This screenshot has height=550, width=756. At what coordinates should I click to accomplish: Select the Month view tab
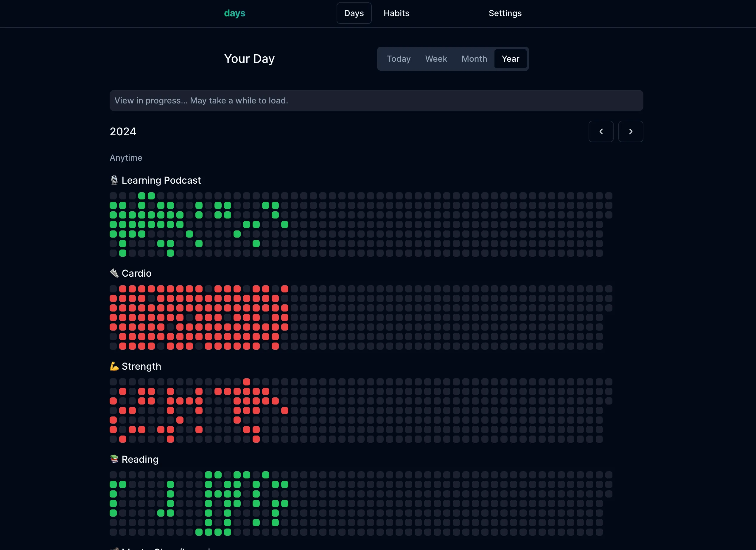tap(474, 59)
